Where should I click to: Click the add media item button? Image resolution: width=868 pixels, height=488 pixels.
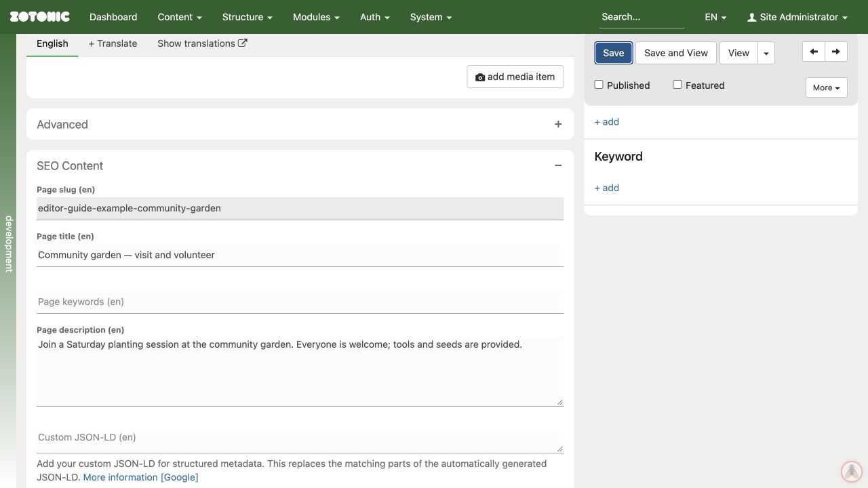tap(515, 77)
